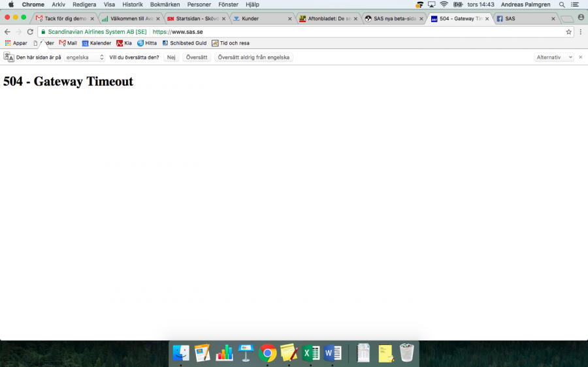Expand the engelska language dropdown
Viewport: 588px width, 367px height.
pos(85,57)
